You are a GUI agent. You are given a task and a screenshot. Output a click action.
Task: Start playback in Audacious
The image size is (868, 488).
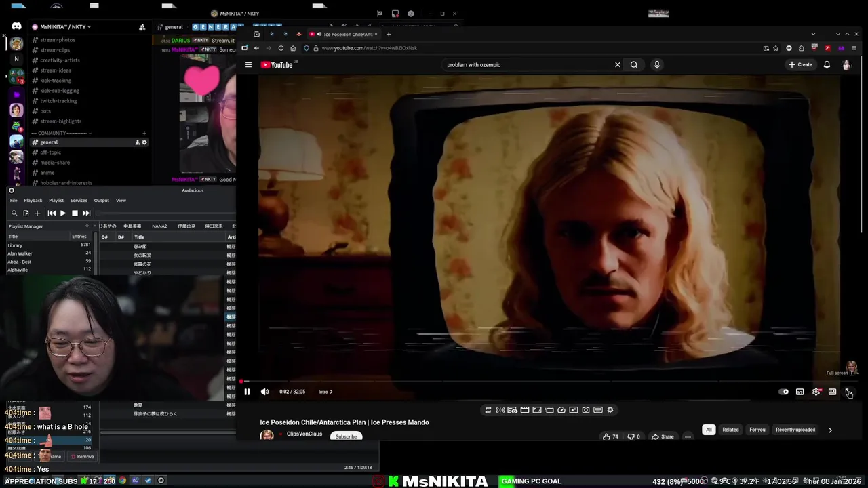(x=63, y=213)
